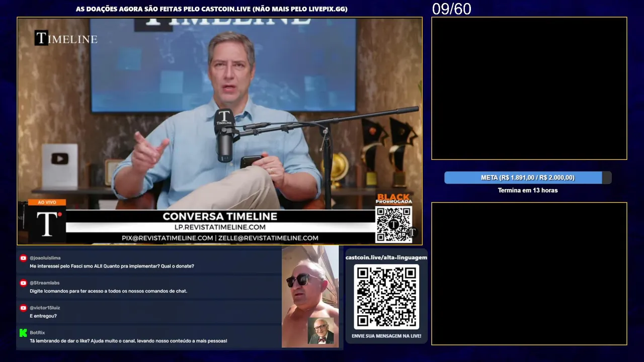Click the castcoin.live/alta-linguagem link
The height and width of the screenshot is (362, 644).
click(x=386, y=257)
